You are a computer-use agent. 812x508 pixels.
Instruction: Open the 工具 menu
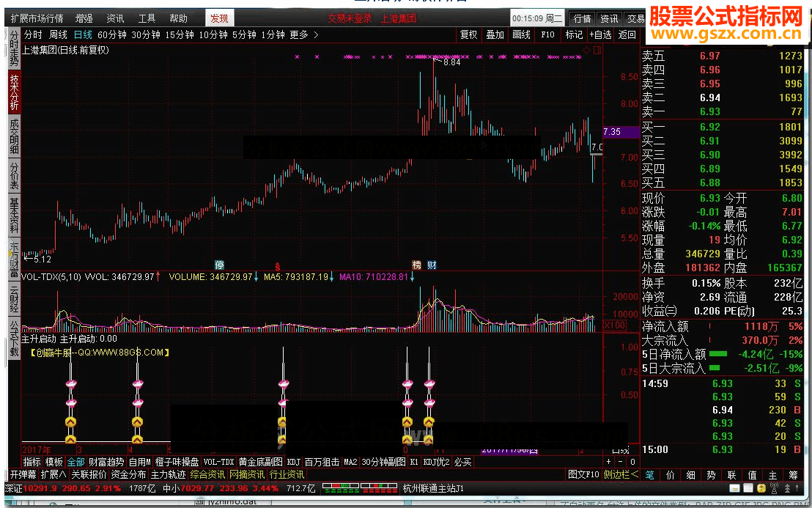click(x=147, y=18)
